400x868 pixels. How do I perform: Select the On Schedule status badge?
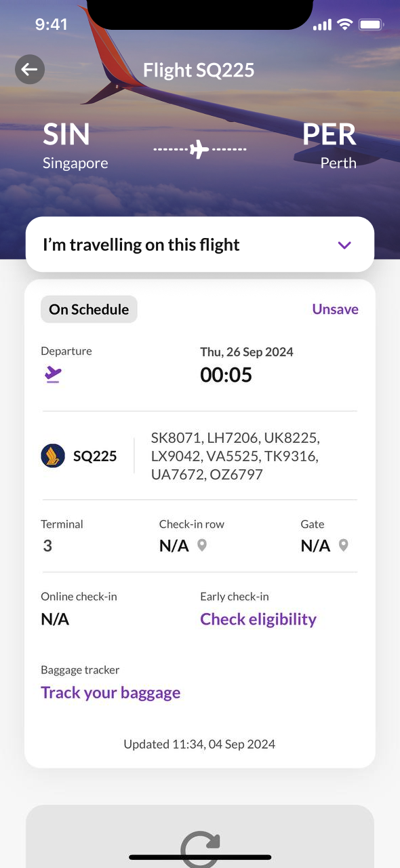click(89, 309)
